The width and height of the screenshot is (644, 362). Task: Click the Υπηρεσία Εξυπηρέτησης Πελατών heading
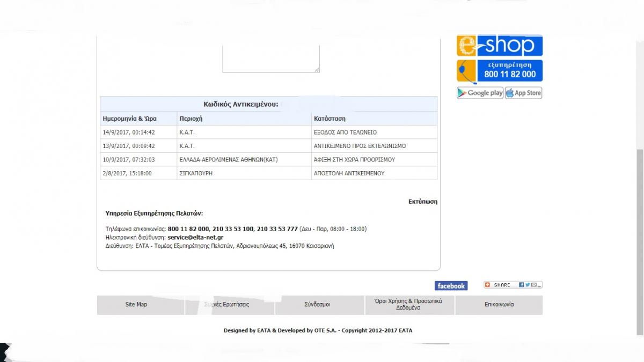click(x=154, y=213)
